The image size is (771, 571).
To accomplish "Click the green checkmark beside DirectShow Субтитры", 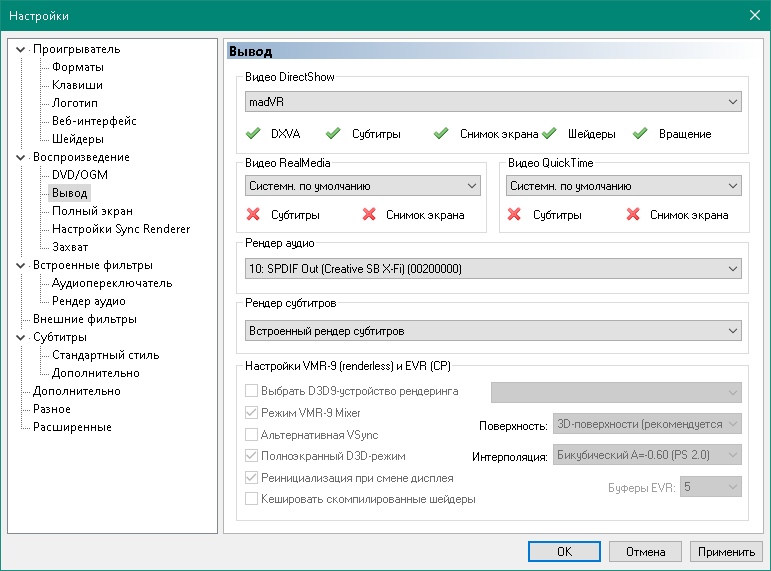I will click(x=333, y=133).
